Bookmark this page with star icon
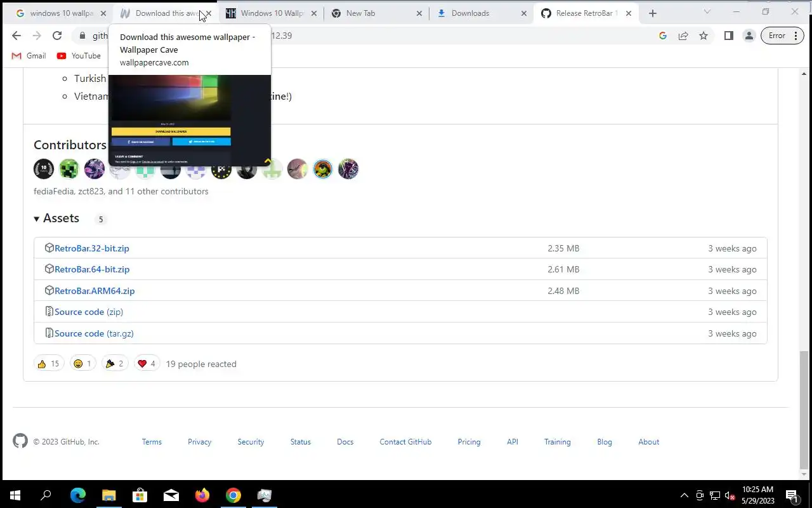This screenshot has width=812, height=508. tap(704, 36)
